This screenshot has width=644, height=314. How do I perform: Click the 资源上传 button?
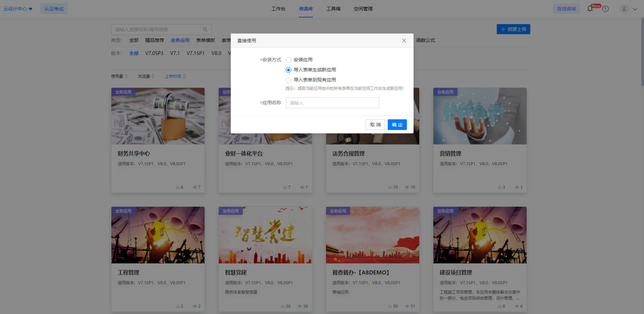(514, 29)
